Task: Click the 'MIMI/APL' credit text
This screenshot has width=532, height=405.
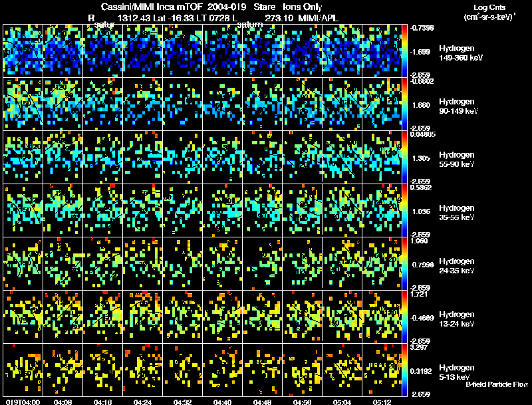Action: (x=318, y=18)
